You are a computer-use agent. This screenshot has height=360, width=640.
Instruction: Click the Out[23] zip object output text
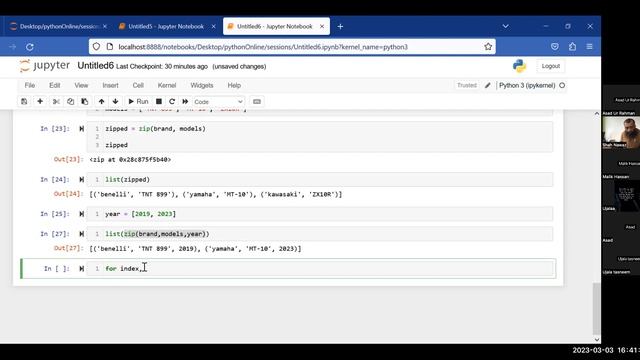(130, 160)
